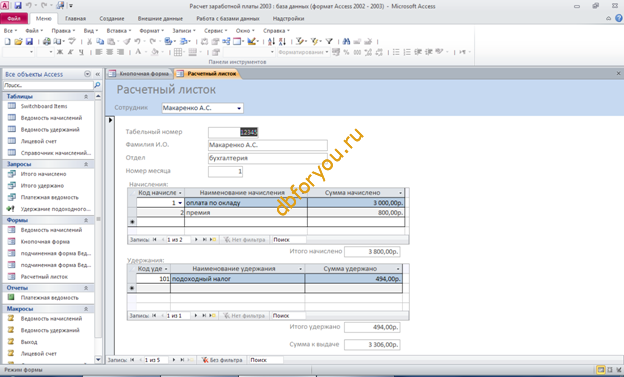Open the Сотрудник combo box Макаренко А.С.
624x377 pixels.
239,108
